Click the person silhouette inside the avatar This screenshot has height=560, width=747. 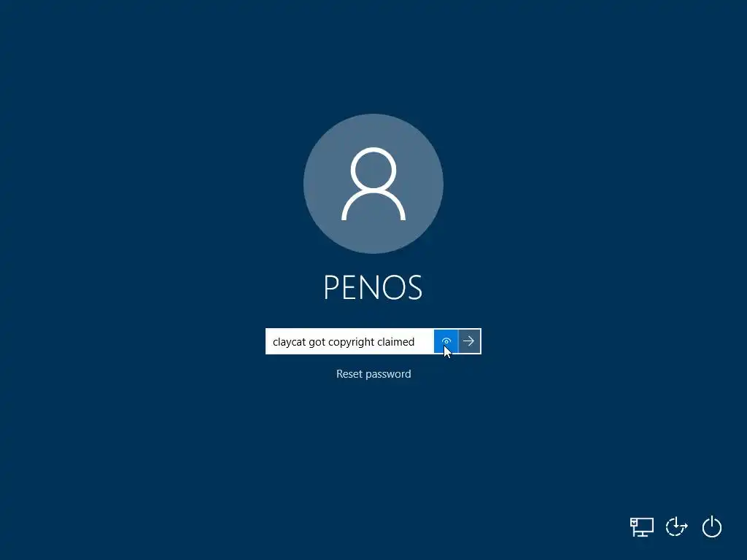(373, 184)
